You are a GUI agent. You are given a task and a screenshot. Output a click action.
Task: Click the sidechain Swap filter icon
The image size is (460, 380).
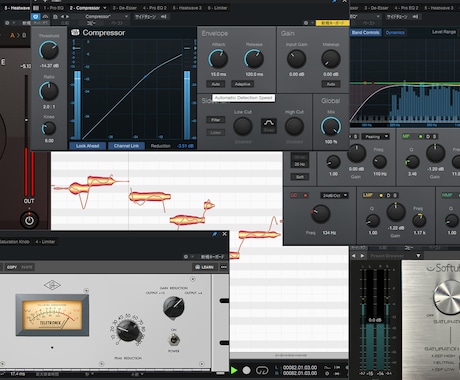(x=269, y=126)
